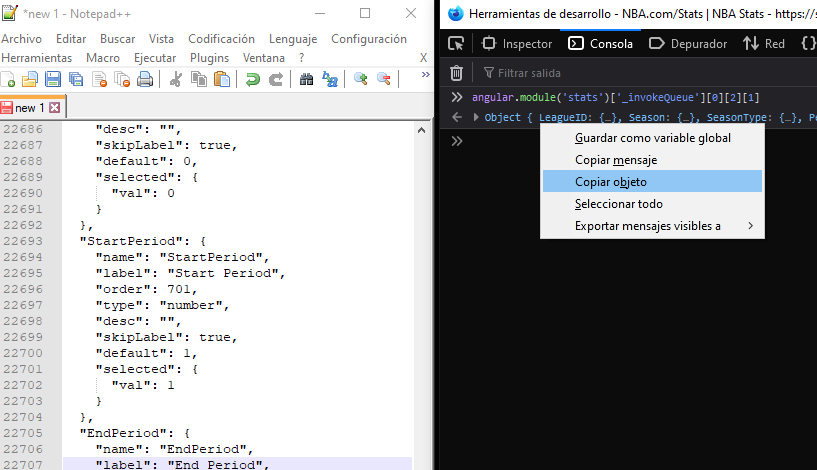The image size is (817, 470).
Task: Open the Buscar menu
Action: (x=117, y=39)
